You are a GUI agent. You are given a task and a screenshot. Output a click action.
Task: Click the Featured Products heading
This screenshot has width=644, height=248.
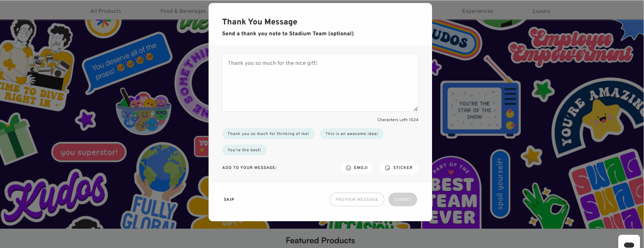[x=320, y=241]
